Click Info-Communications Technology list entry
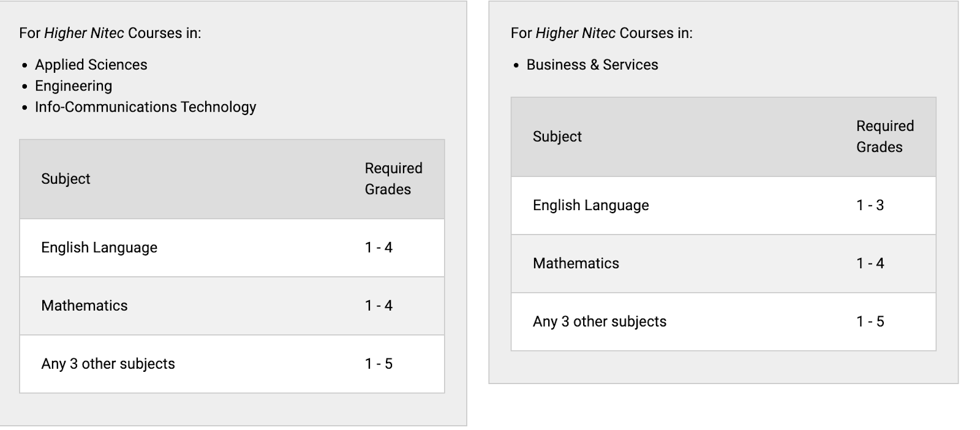 (x=145, y=107)
